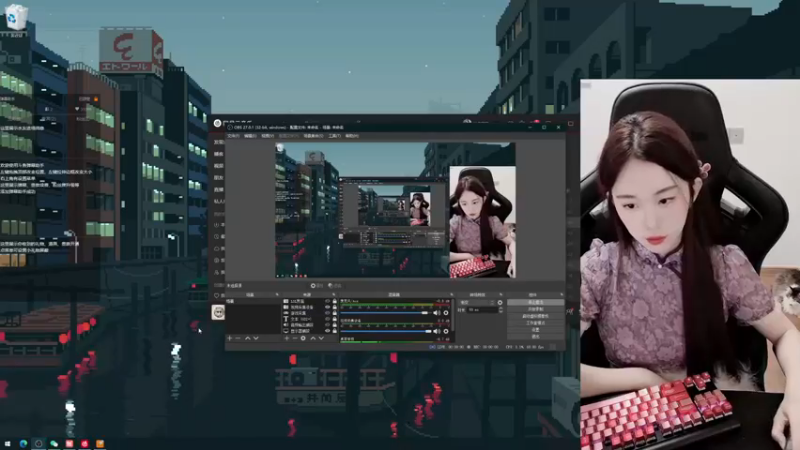
Task: Click the Properties gear above the docks
Action: [316, 286]
